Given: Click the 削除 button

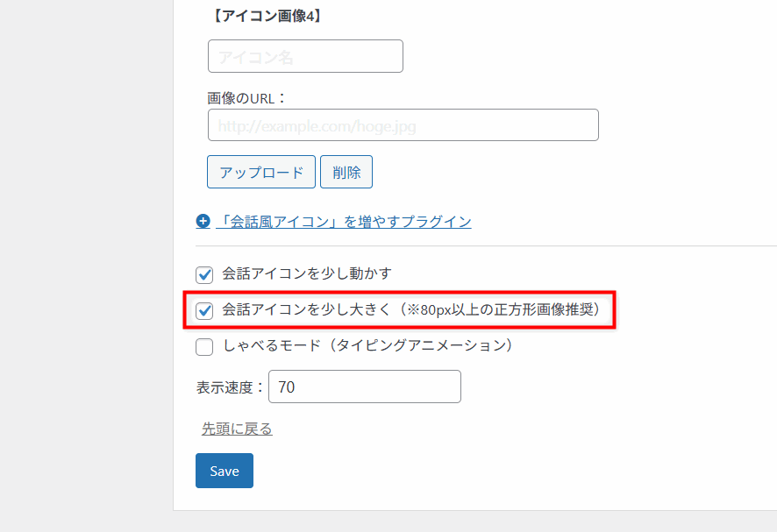Looking at the screenshot, I should pyautogui.click(x=346, y=172).
